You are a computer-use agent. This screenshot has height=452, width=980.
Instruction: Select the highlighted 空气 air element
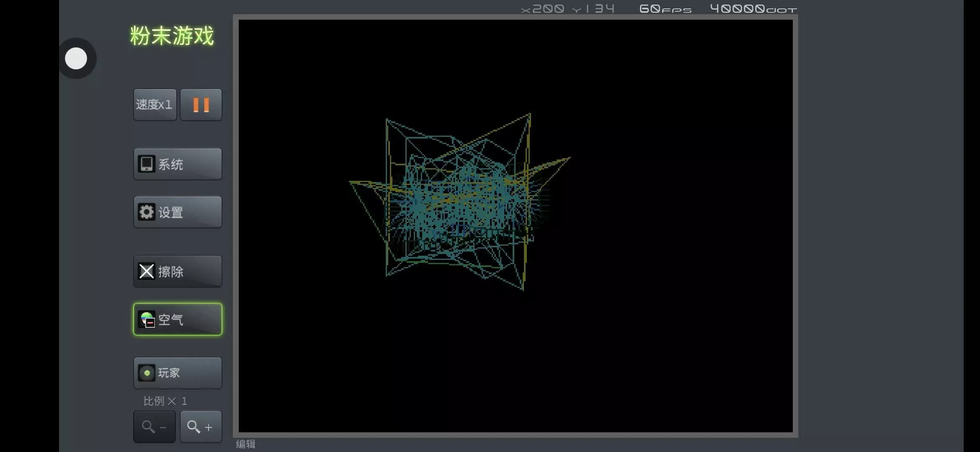coord(178,319)
